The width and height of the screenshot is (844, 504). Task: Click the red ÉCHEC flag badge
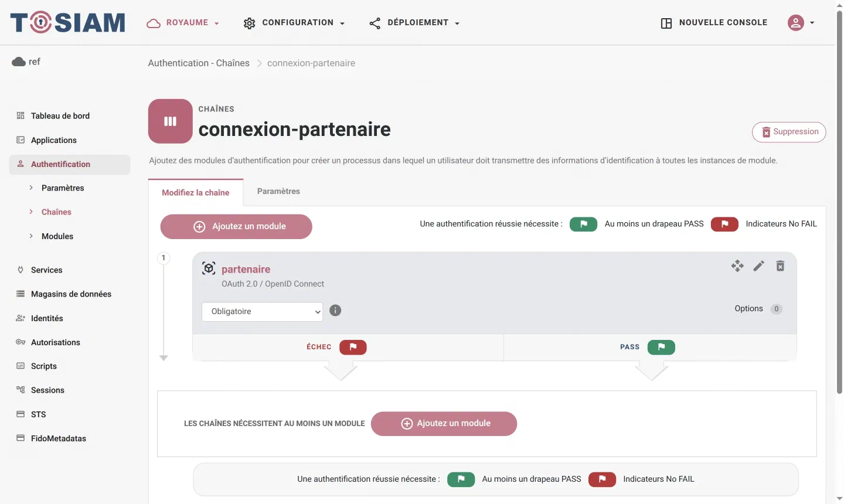tap(353, 347)
